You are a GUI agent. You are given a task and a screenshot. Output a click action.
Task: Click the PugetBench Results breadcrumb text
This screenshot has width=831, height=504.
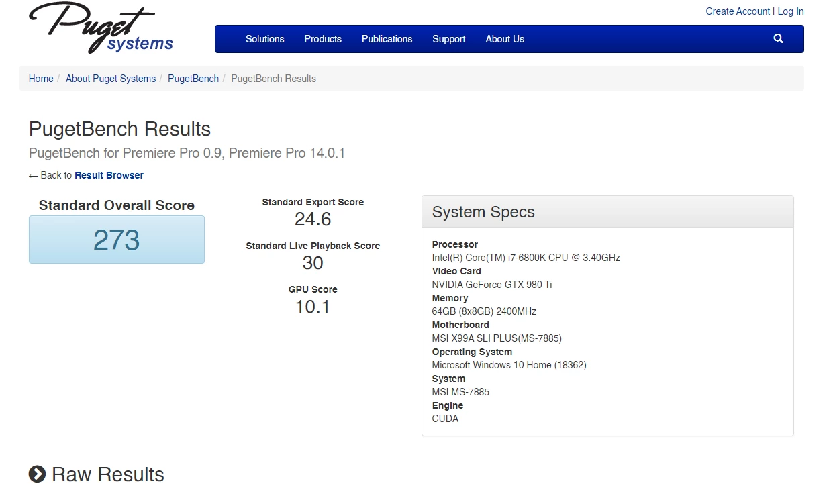[273, 79]
